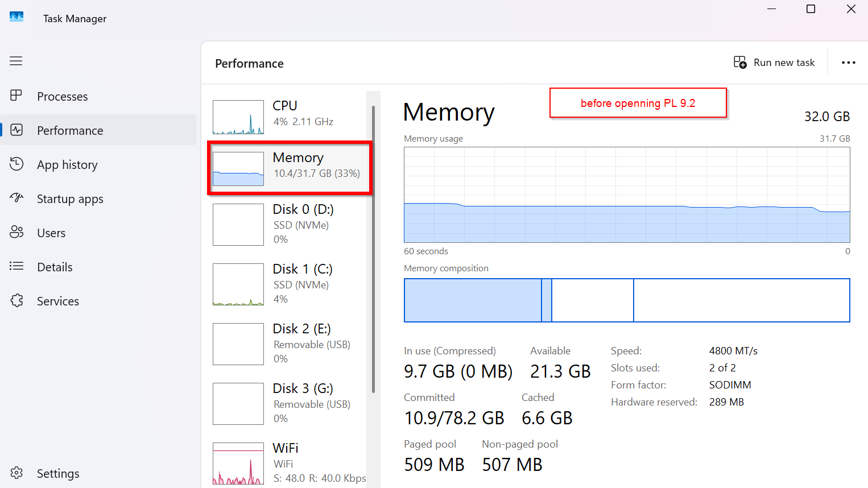Switch to the Performance page label
This screenshot has height=488, width=868.
(70, 131)
